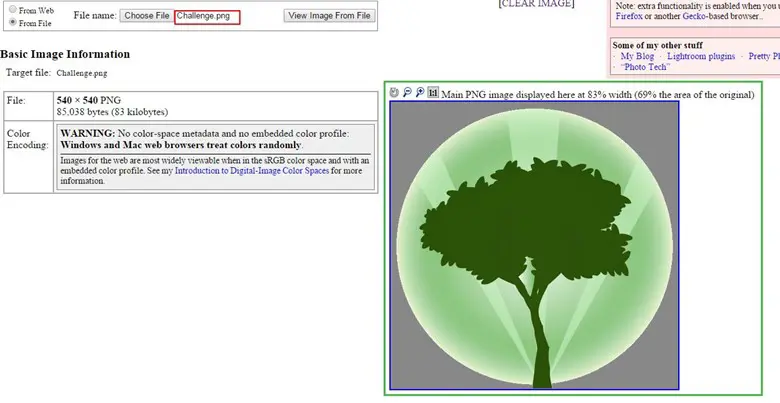Click the Basic Image Information heading
This screenshot has width=780, height=403.
(65, 54)
